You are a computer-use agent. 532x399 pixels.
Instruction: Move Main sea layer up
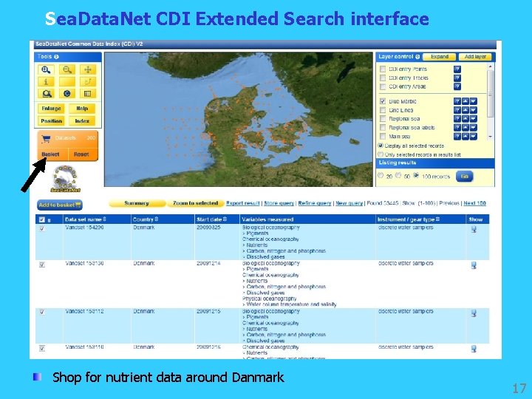[x=465, y=137]
